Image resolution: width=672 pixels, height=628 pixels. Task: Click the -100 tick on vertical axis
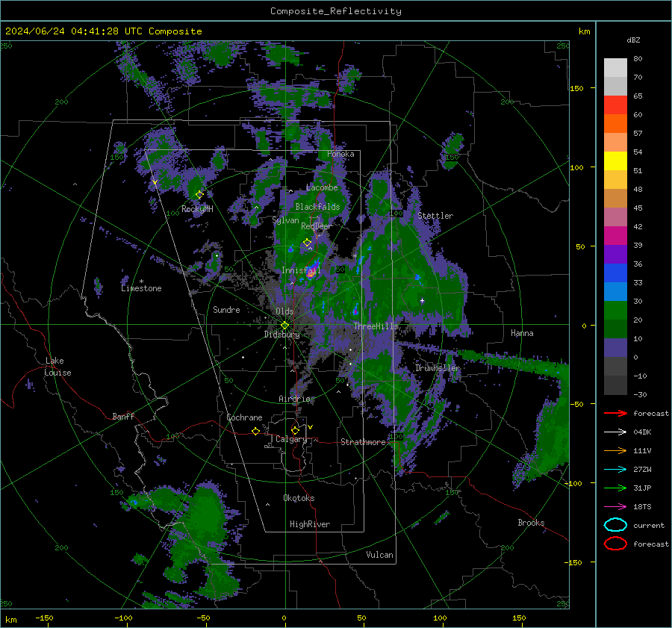pos(573,483)
